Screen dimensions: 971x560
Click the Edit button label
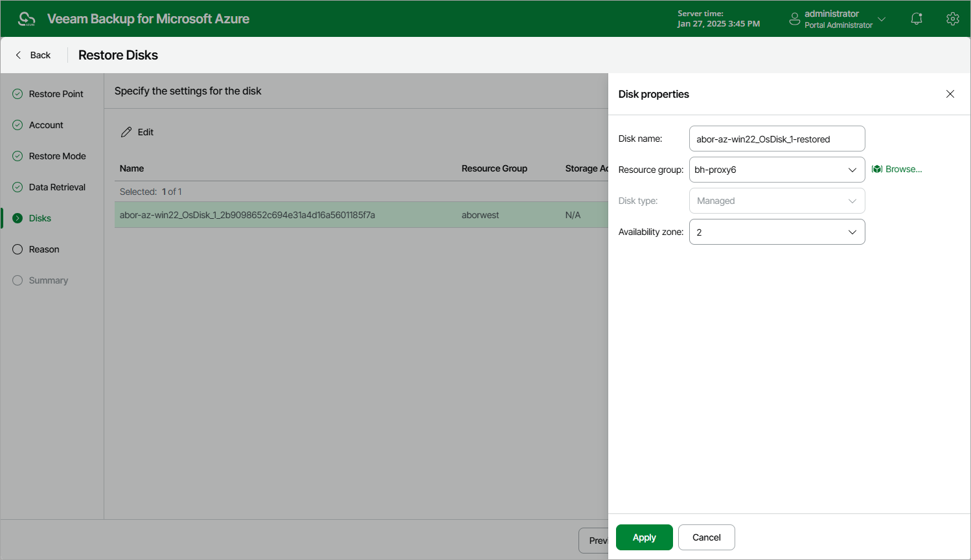click(146, 132)
